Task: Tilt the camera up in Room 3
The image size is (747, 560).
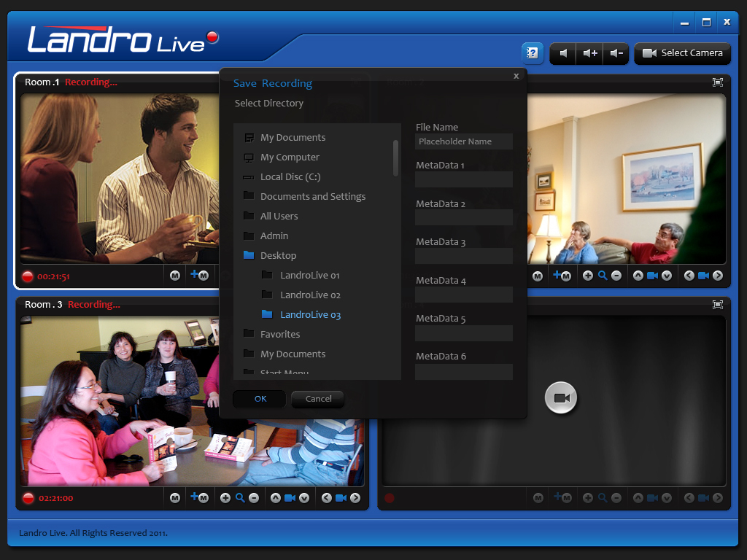Action: point(275,498)
